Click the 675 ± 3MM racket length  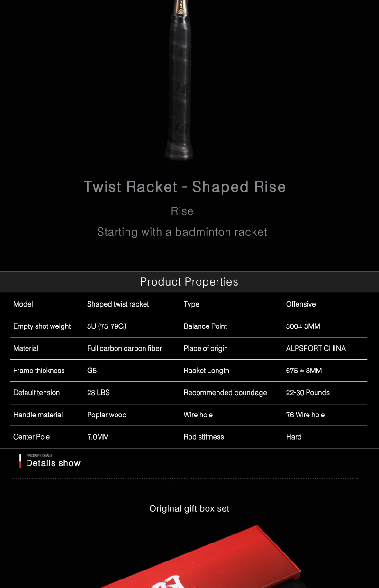pos(304,371)
